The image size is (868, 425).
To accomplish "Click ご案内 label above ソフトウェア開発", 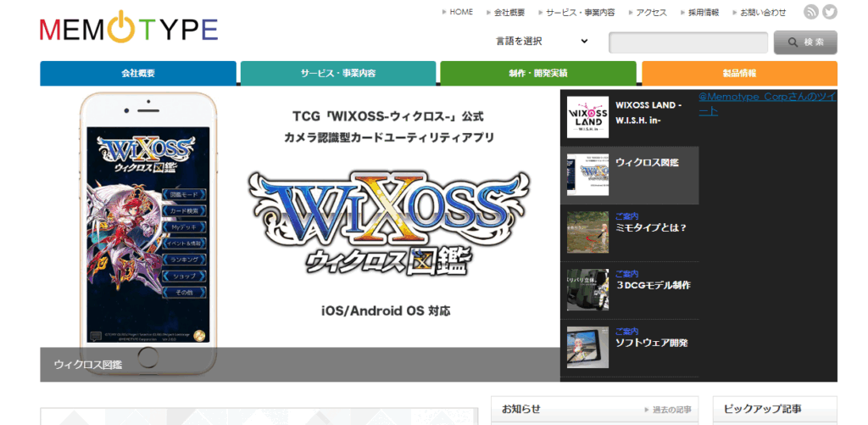I will tap(626, 332).
